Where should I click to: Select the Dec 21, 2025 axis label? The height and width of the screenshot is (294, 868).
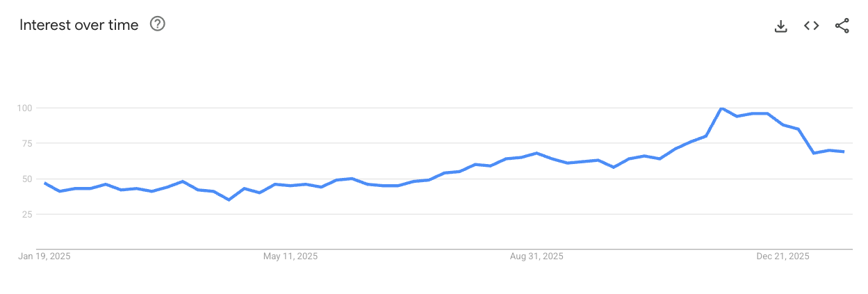pos(783,256)
